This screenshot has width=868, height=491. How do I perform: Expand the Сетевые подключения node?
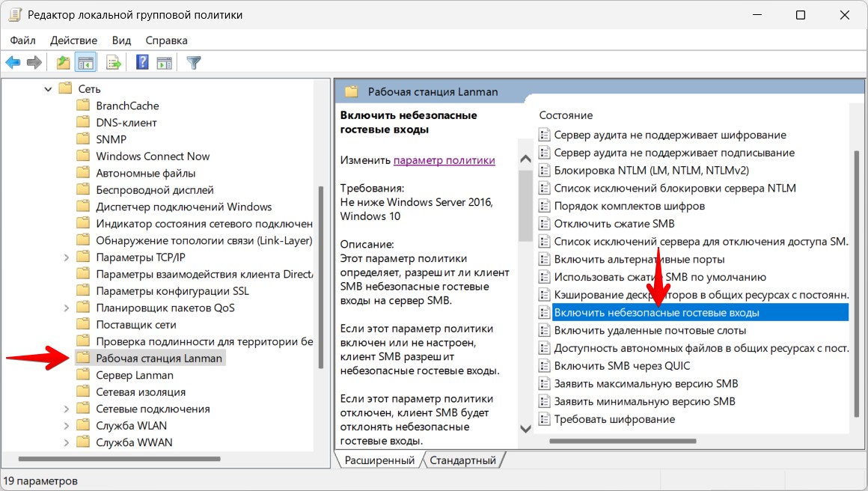[x=66, y=409]
